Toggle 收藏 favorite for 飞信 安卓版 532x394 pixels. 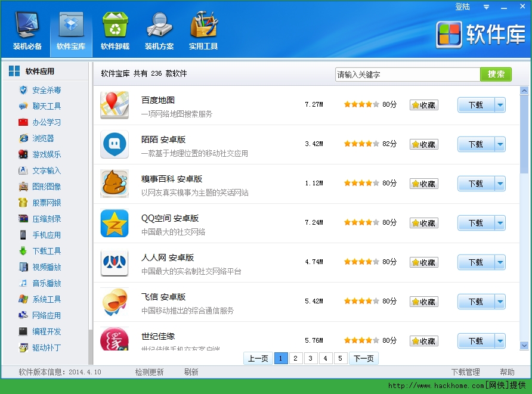pyautogui.click(x=423, y=302)
